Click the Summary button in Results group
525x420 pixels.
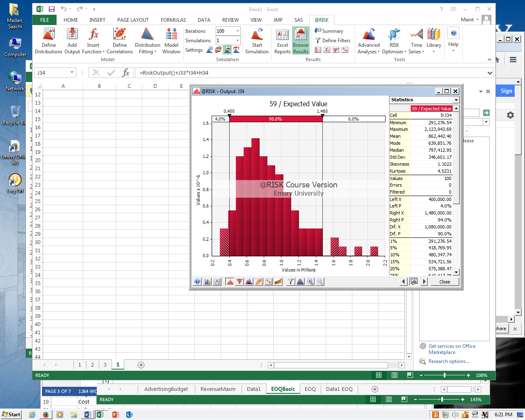[329, 31]
